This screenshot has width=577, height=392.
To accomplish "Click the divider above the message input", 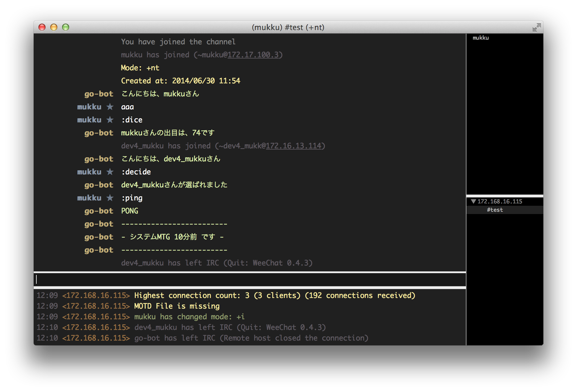I will pyautogui.click(x=250, y=272).
